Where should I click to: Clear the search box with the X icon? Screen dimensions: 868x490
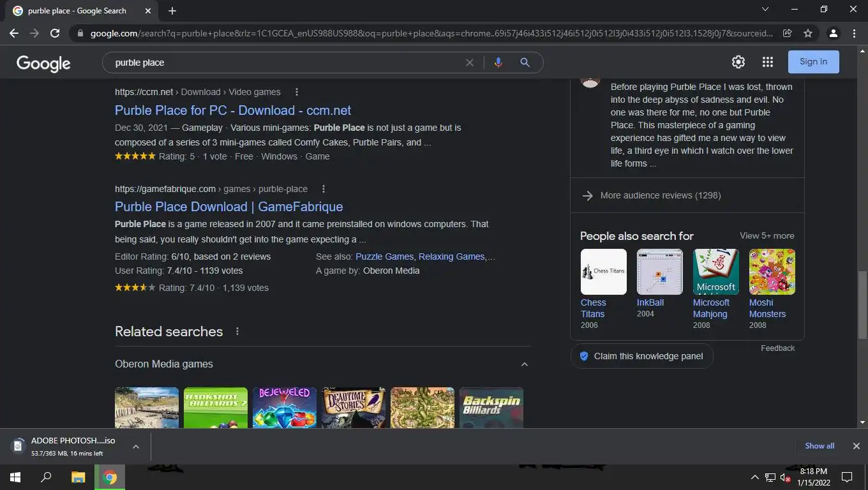tap(470, 63)
